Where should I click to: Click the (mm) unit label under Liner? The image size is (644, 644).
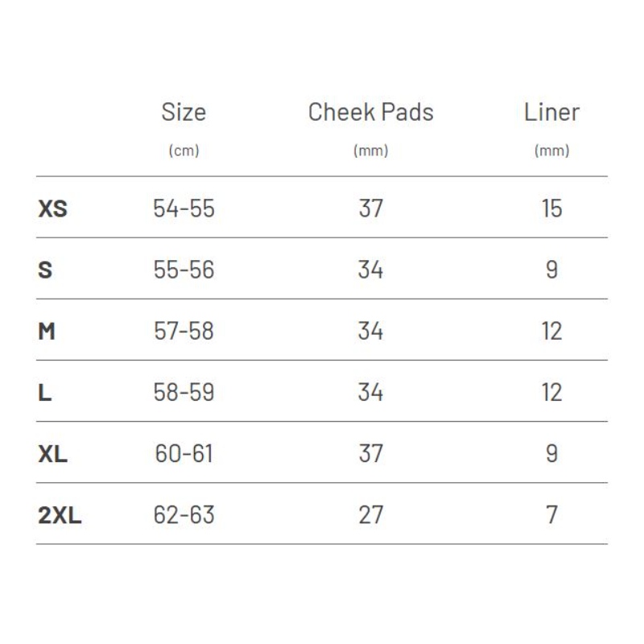click(x=551, y=151)
